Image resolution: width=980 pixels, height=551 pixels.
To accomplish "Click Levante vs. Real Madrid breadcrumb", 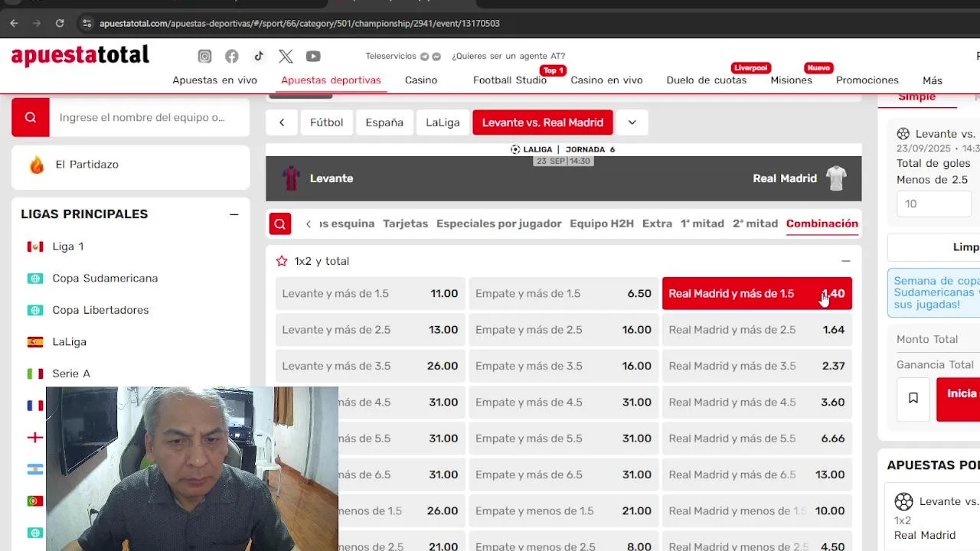I will click(x=543, y=122).
